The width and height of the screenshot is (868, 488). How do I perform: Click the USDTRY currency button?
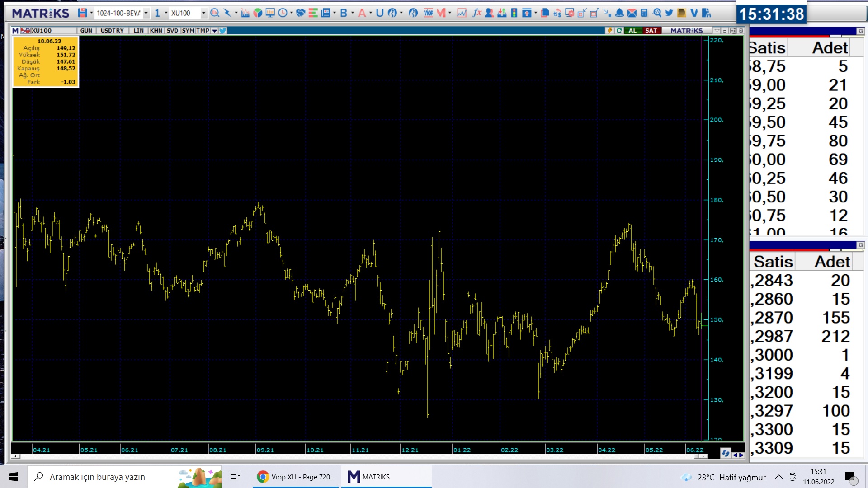pyautogui.click(x=112, y=31)
